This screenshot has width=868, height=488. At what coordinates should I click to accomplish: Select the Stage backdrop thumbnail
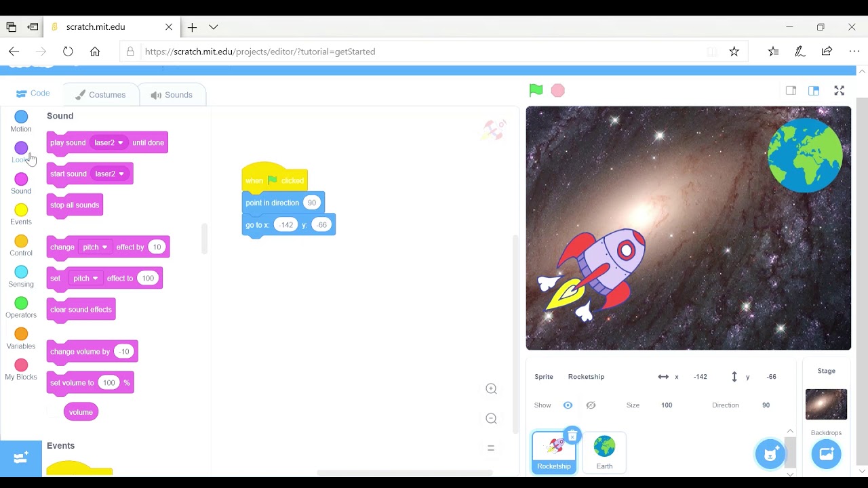tap(826, 405)
